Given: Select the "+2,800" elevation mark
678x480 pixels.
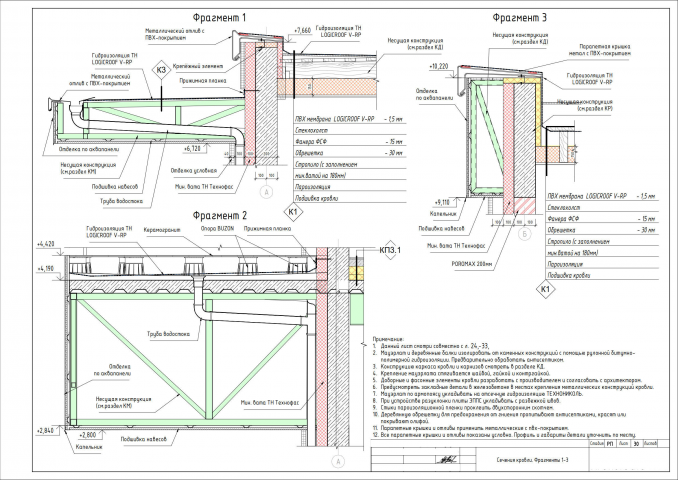Looking at the screenshot, I should click(88, 434).
